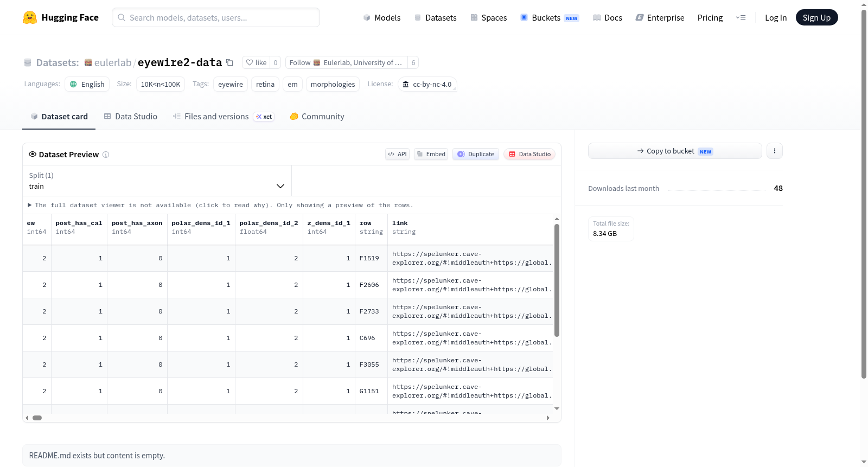Open the eyewire2-data dataset title link
Viewport: 868px width, 467px height.
[x=180, y=62]
